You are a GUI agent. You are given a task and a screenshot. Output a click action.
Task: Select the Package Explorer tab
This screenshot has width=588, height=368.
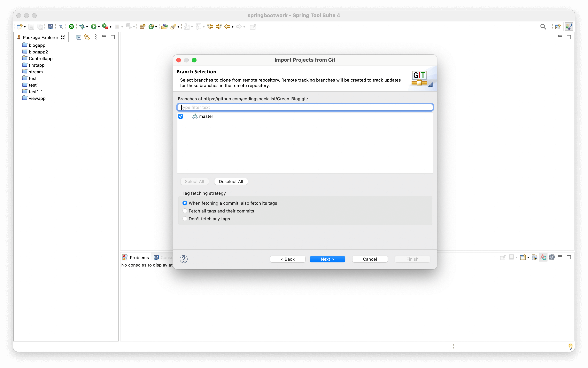[41, 37]
